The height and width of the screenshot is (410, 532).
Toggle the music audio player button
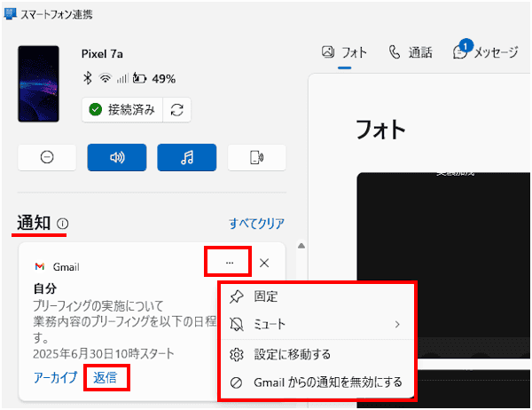187,157
